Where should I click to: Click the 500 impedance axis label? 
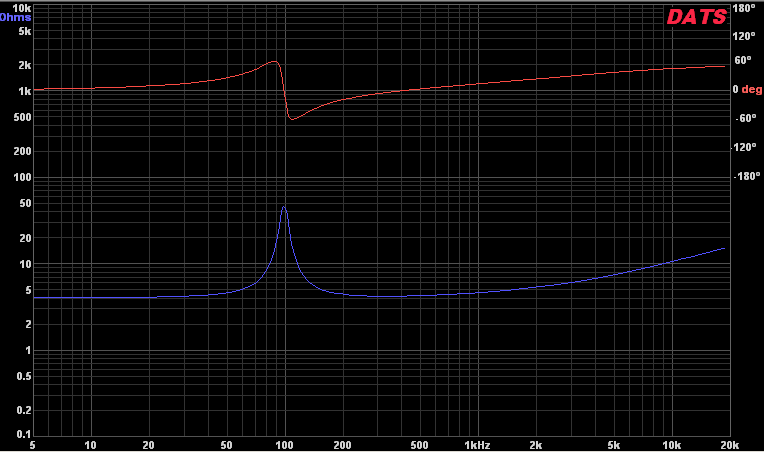coord(22,117)
